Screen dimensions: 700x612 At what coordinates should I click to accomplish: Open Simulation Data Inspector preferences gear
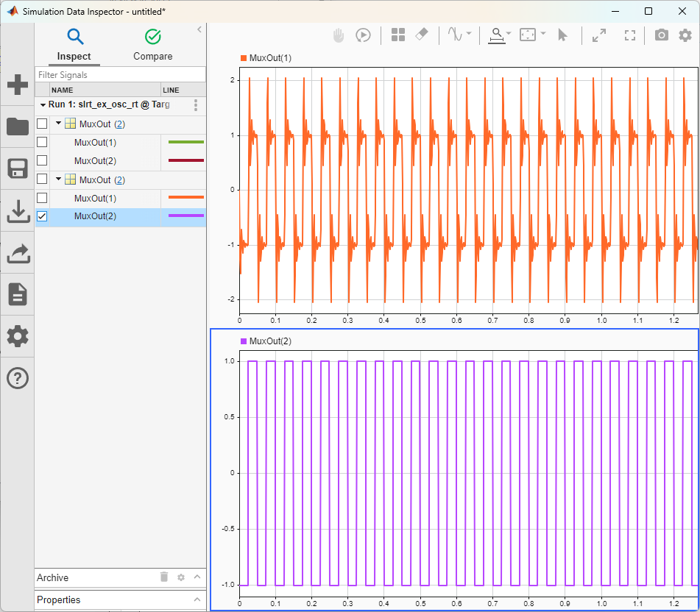(685, 35)
